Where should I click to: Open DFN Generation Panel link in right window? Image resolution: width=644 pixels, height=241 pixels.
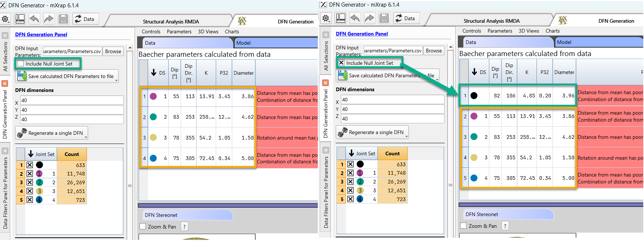coord(362,34)
